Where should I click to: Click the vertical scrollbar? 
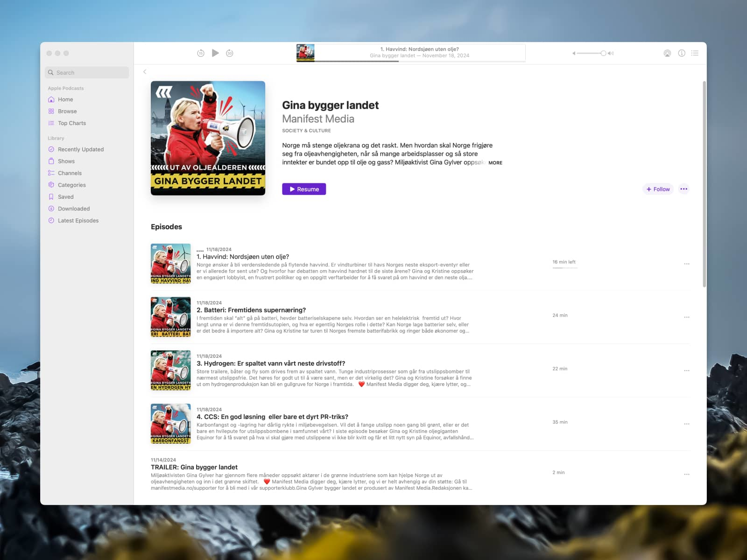coord(704,184)
